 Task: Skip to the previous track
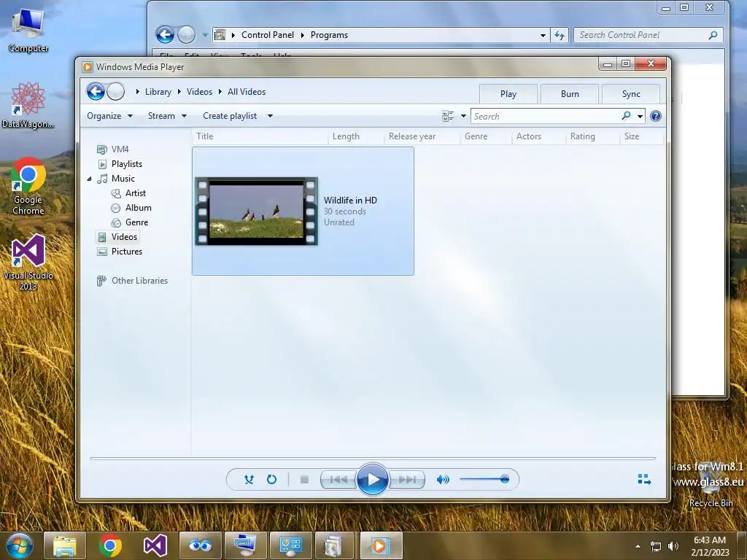338,480
